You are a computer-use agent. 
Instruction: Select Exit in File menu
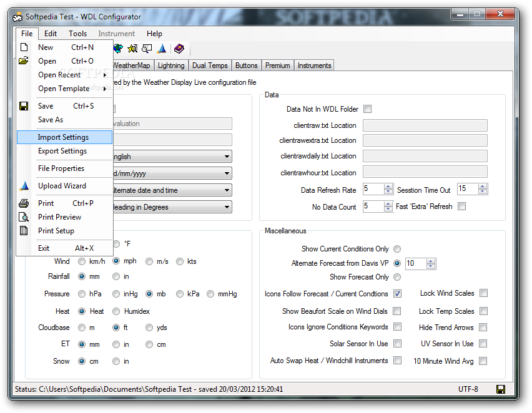[64, 248]
